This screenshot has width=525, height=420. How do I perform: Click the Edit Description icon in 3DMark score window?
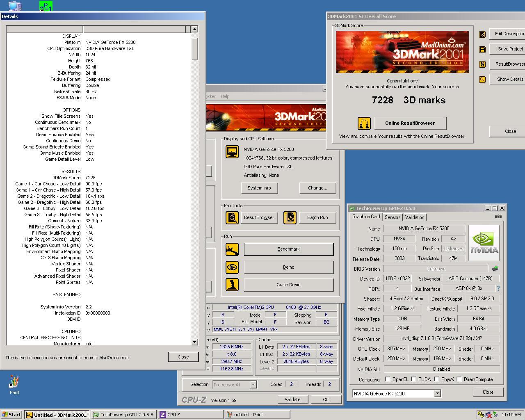coord(482,34)
